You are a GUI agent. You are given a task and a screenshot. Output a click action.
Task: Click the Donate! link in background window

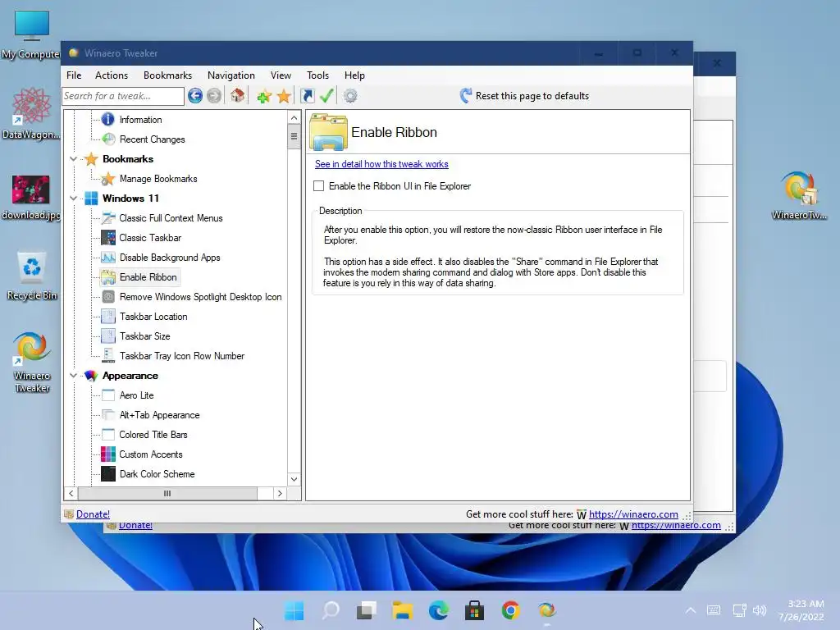point(135,526)
